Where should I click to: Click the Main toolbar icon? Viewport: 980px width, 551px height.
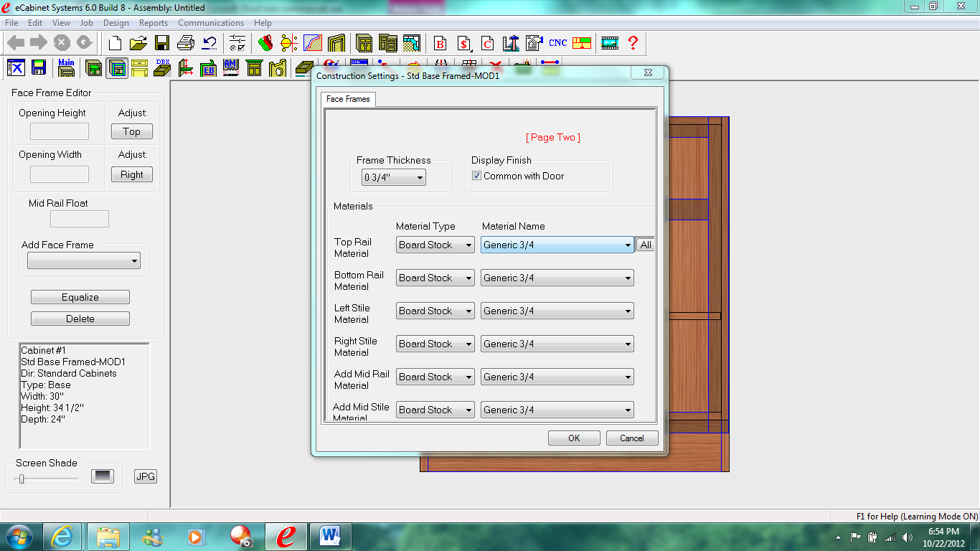66,67
